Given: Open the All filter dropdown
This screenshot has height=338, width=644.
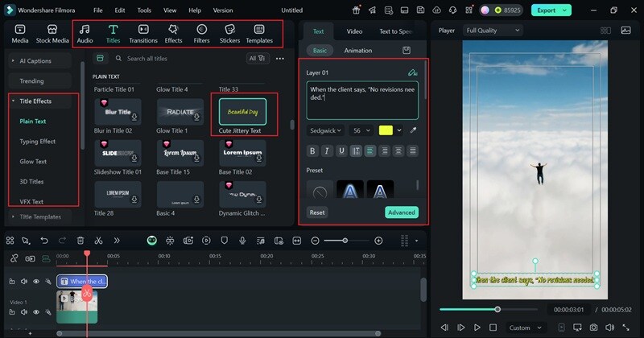Looking at the screenshot, I should click(258, 58).
